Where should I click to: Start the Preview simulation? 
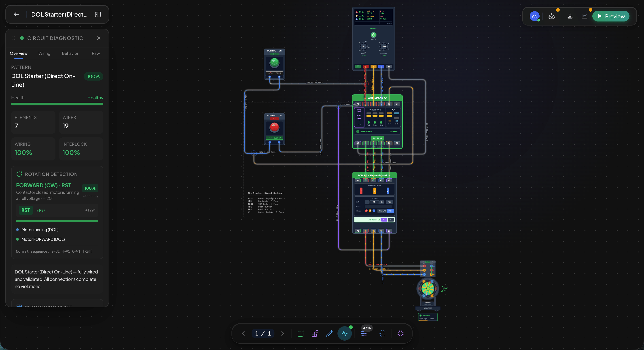click(611, 16)
